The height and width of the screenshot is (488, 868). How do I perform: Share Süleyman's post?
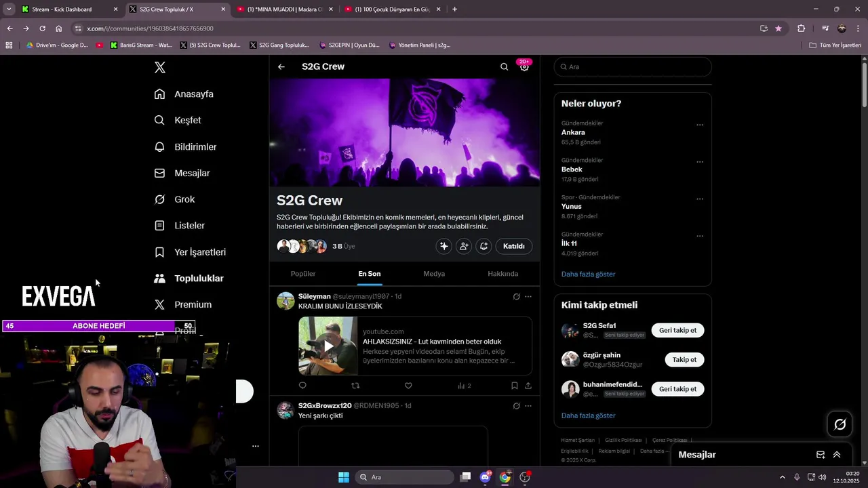click(x=528, y=386)
